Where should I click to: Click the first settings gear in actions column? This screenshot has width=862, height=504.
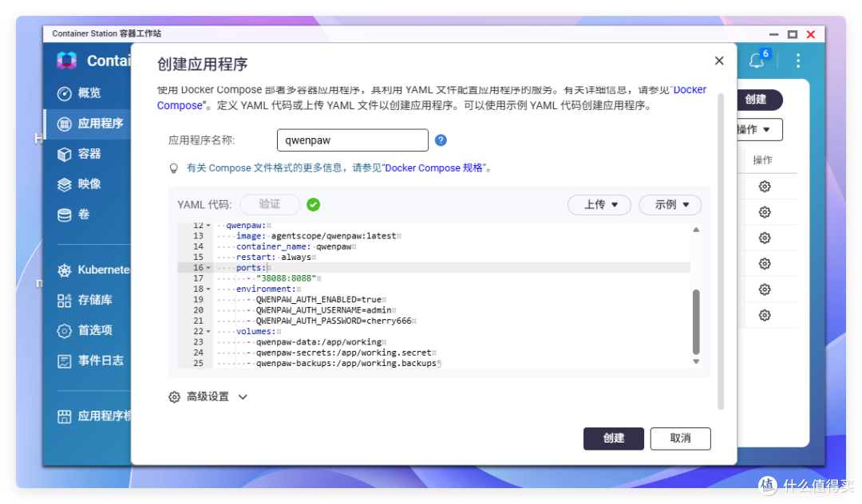(764, 187)
